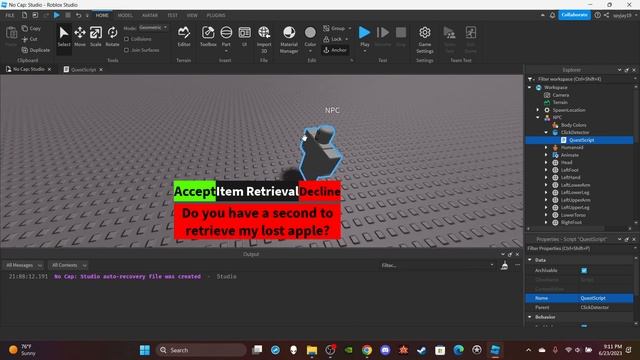Collapse the Workspace tree node

530,87
